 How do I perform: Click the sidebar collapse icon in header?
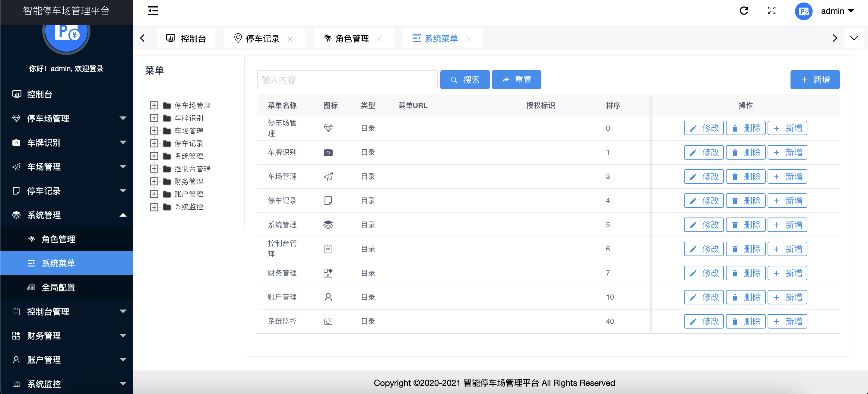pos(153,11)
